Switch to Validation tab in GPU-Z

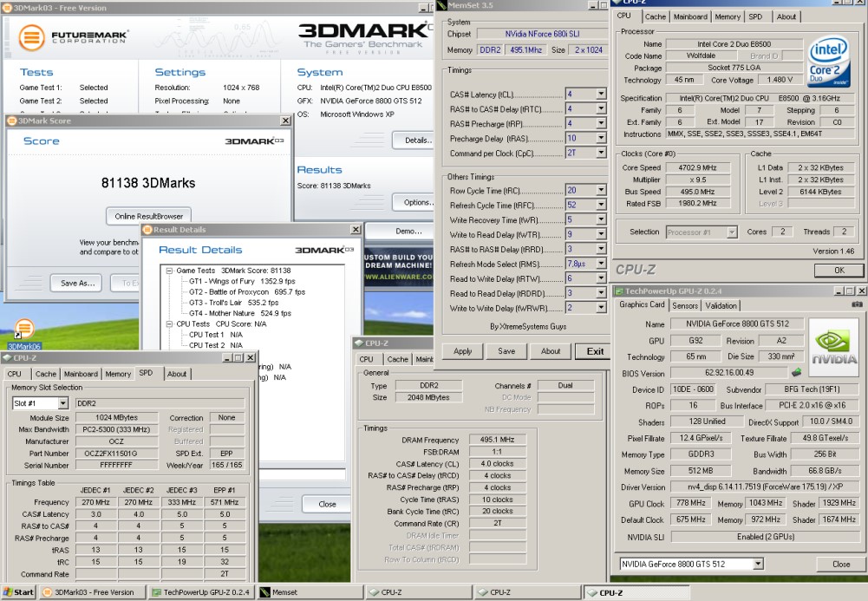(721, 305)
